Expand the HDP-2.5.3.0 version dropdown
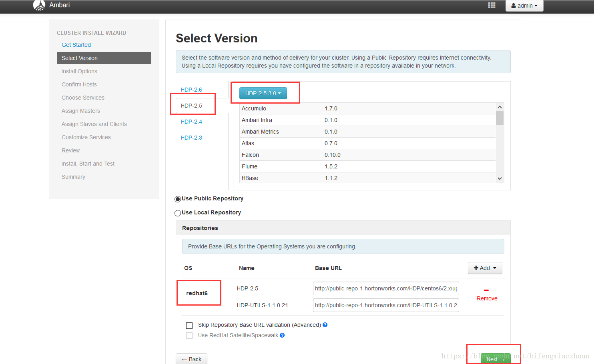Image resolution: width=594 pixels, height=364 pixels. 263,93
